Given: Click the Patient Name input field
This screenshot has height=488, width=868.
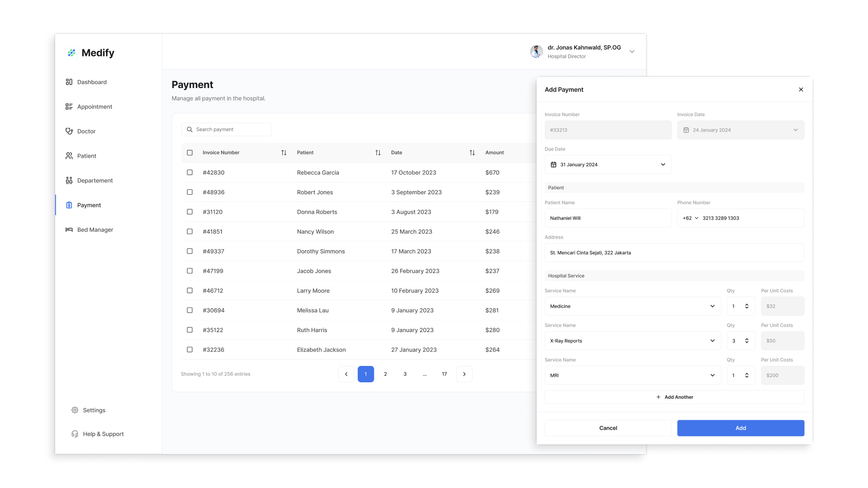Looking at the screenshot, I should pos(608,218).
